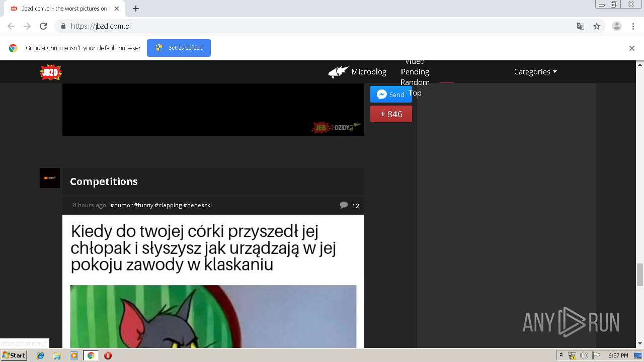This screenshot has height=362, width=644.
Task: Show hidden tray icons arrow
Action: (x=561, y=355)
